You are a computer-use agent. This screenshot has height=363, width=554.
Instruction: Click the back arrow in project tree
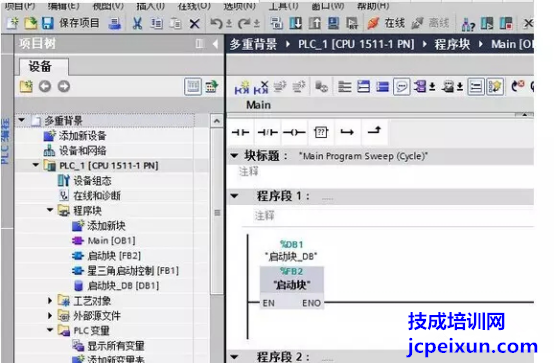point(45,86)
